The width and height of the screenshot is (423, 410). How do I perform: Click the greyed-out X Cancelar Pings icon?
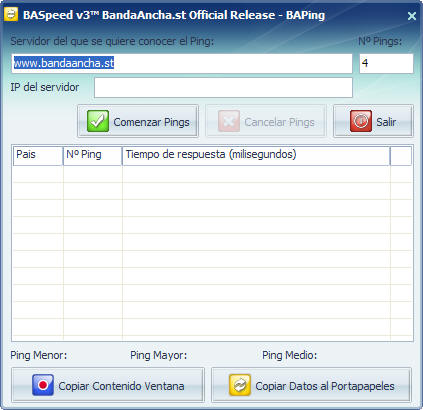[x=229, y=121]
